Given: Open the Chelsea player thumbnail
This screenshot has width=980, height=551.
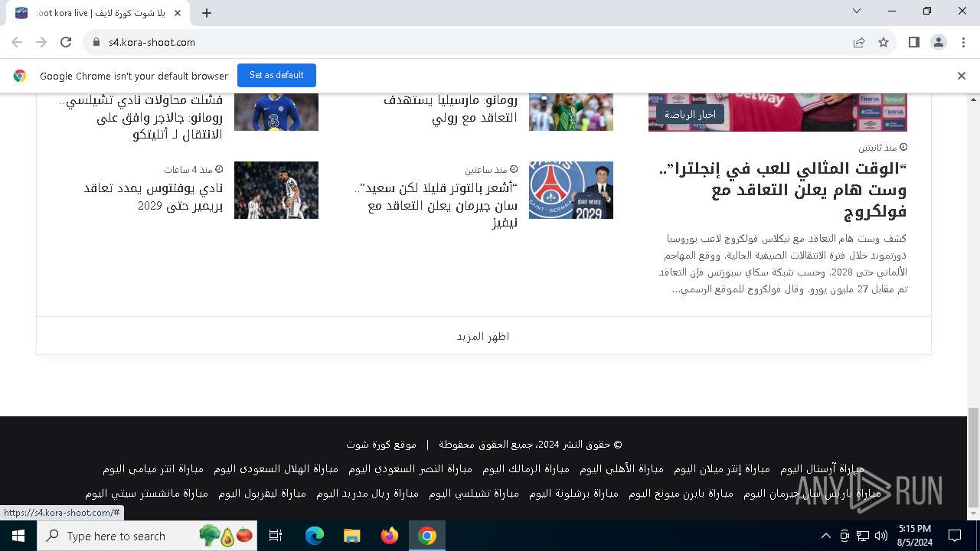Looking at the screenshot, I should 276,112.
